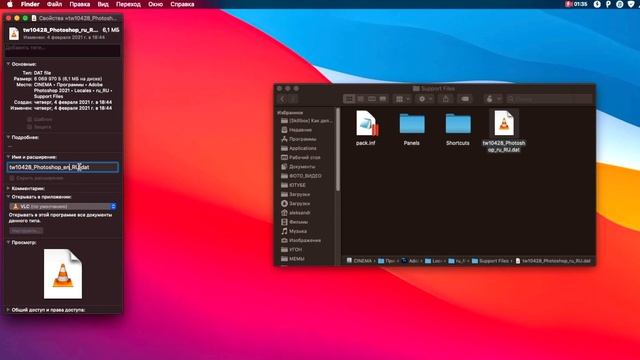Open МЕМЫ folder in the sidebar
640x360 pixels.
click(293, 259)
